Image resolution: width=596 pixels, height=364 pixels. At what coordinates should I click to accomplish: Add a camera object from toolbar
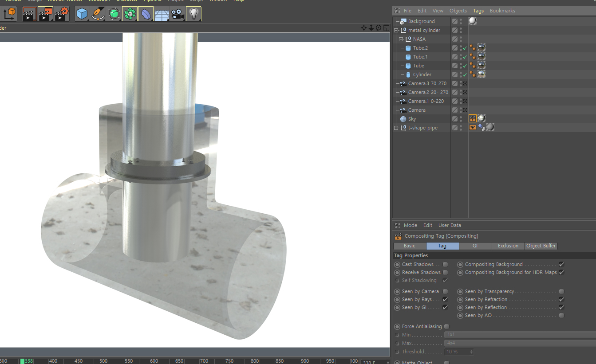point(178,14)
